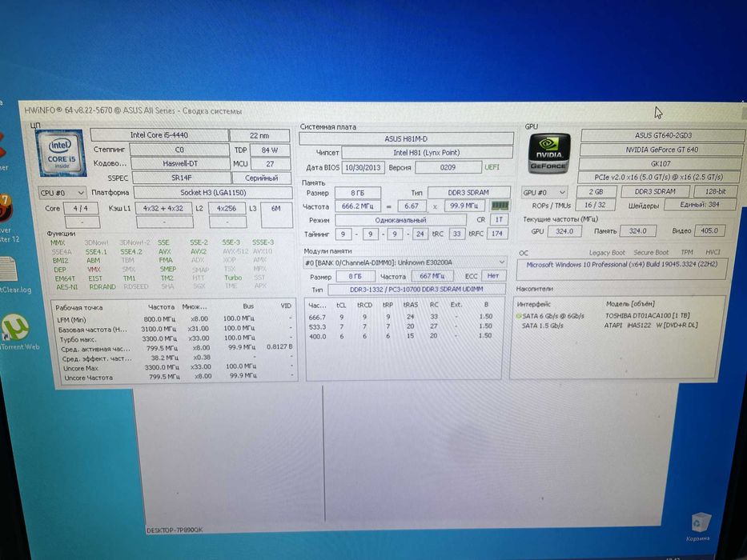
Task: Click the Socket H3 (LGA1150) platform field
Action: coord(213,193)
